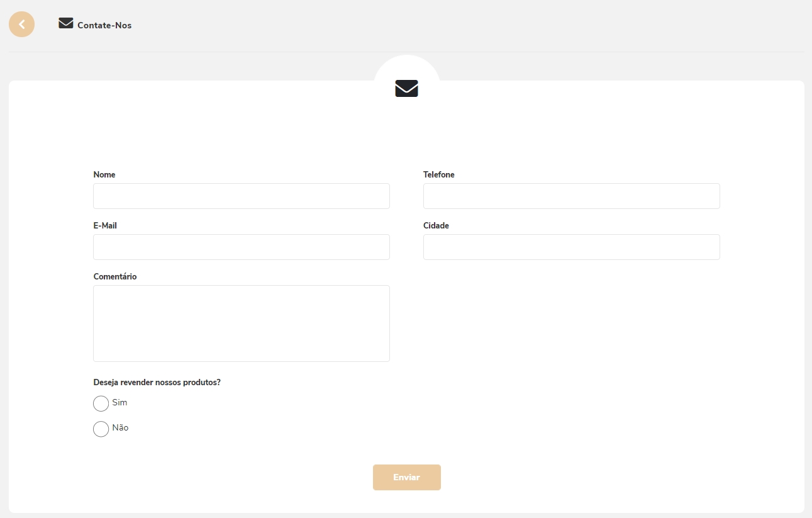Image resolution: width=812 pixels, height=518 pixels.
Task: Focus the E-Mail text box
Action: 242,247
